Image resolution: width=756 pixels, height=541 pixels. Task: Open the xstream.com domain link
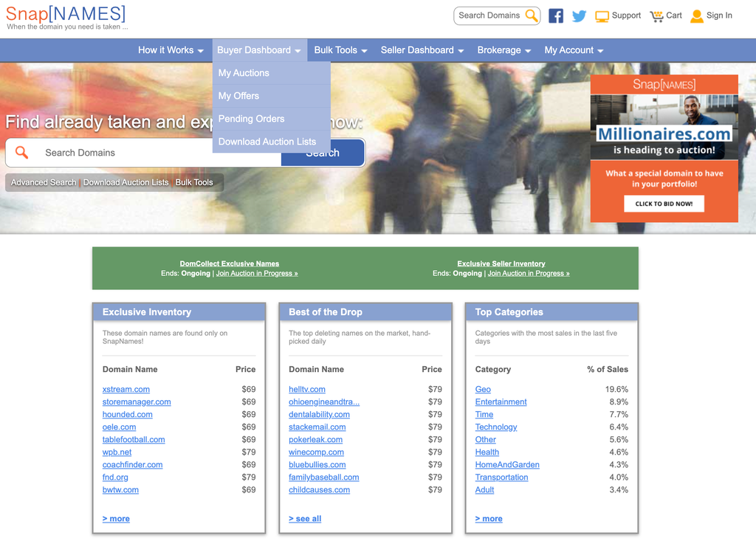(x=126, y=389)
